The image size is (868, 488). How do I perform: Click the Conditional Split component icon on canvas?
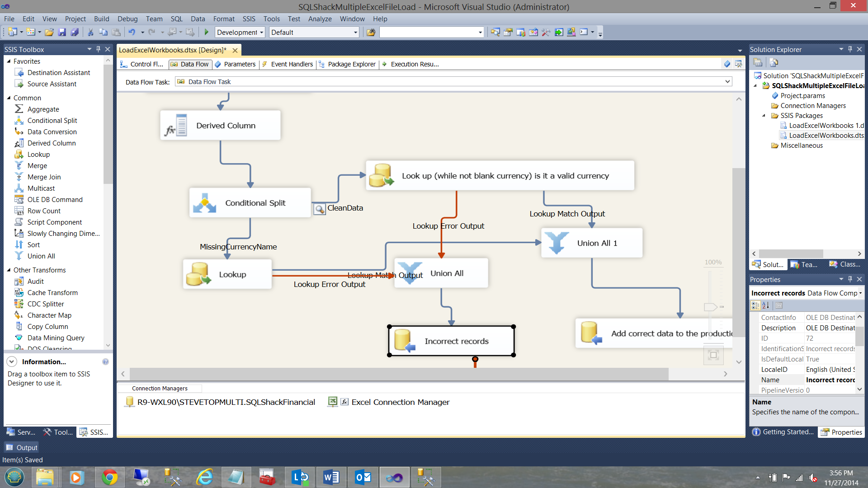point(204,203)
